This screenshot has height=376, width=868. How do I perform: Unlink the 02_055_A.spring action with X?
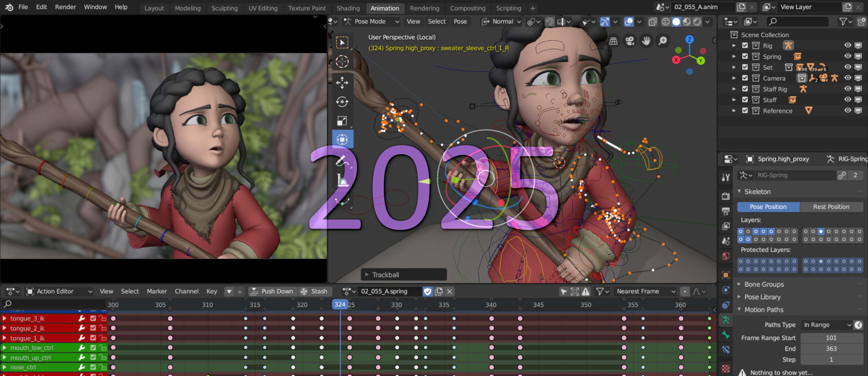click(x=450, y=292)
